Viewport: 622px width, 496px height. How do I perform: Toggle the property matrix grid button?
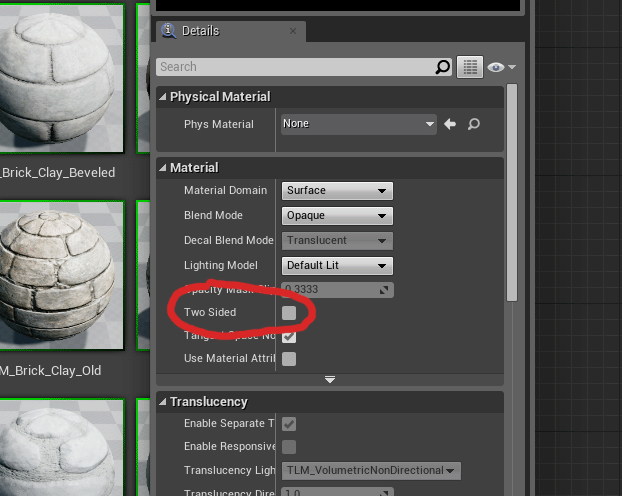[x=470, y=67]
